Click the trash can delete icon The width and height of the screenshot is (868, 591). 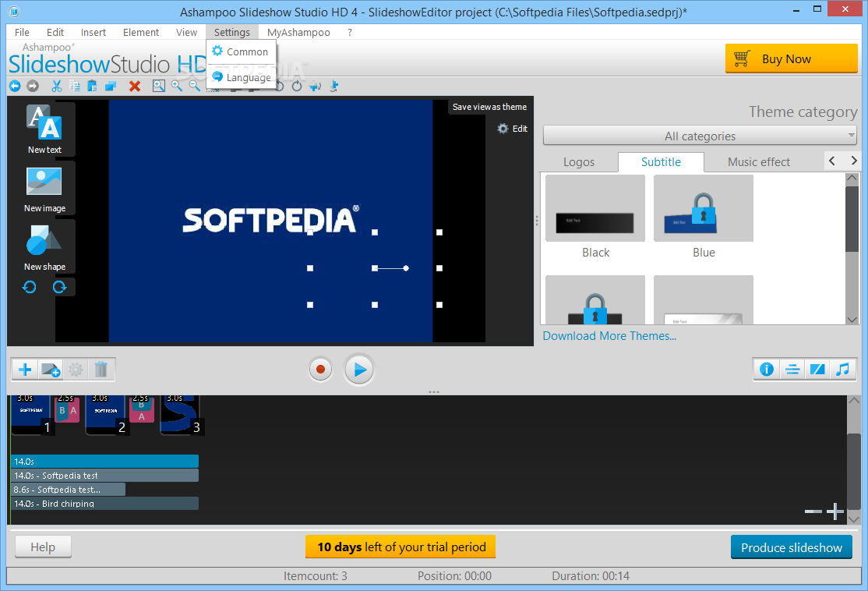click(101, 370)
